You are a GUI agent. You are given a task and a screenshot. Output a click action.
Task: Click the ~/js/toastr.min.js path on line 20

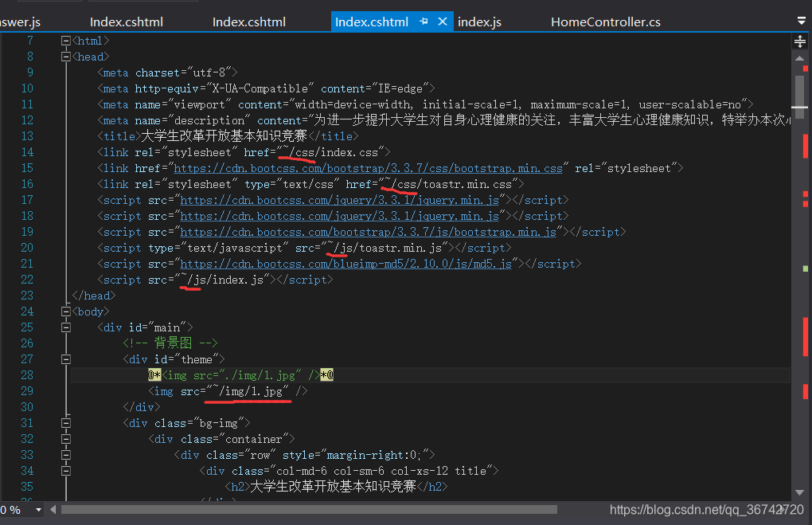coord(385,248)
